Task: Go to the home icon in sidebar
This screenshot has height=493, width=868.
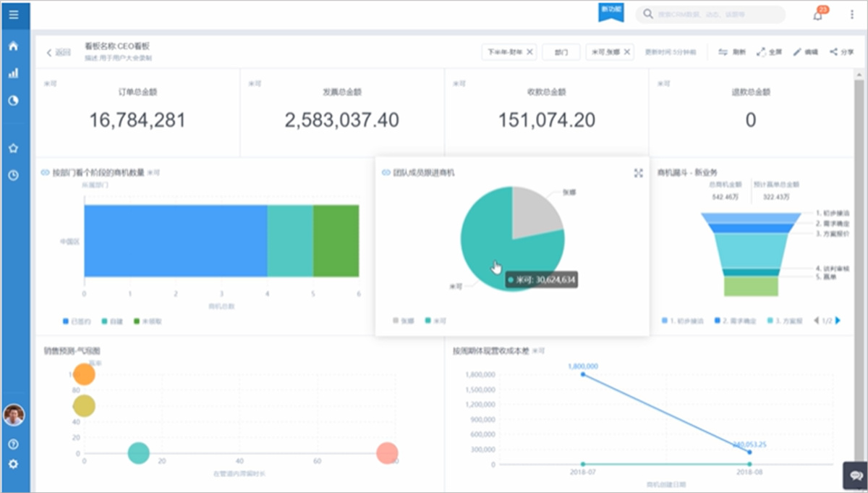Action: click(x=13, y=46)
